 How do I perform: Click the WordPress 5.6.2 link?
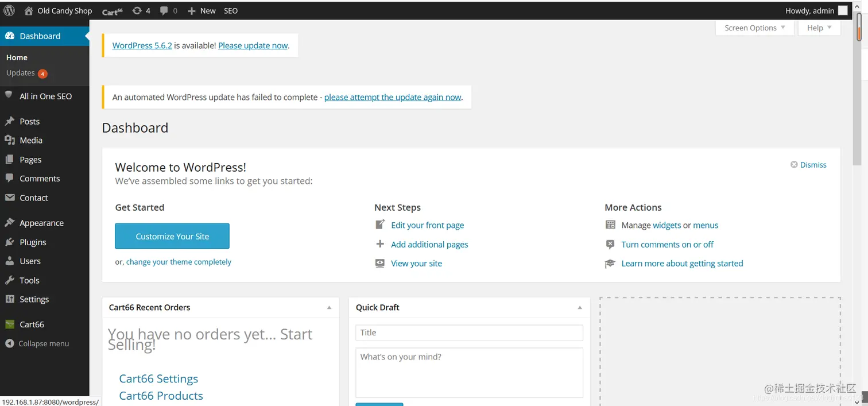tap(142, 45)
